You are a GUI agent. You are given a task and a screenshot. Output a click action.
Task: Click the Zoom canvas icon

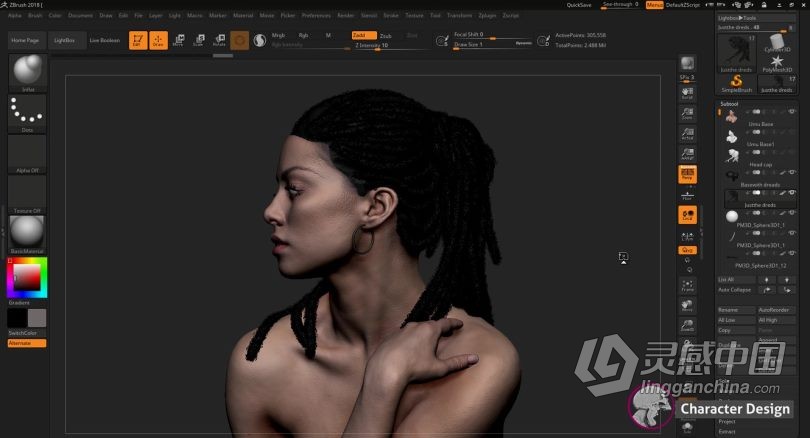pyautogui.click(x=687, y=113)
